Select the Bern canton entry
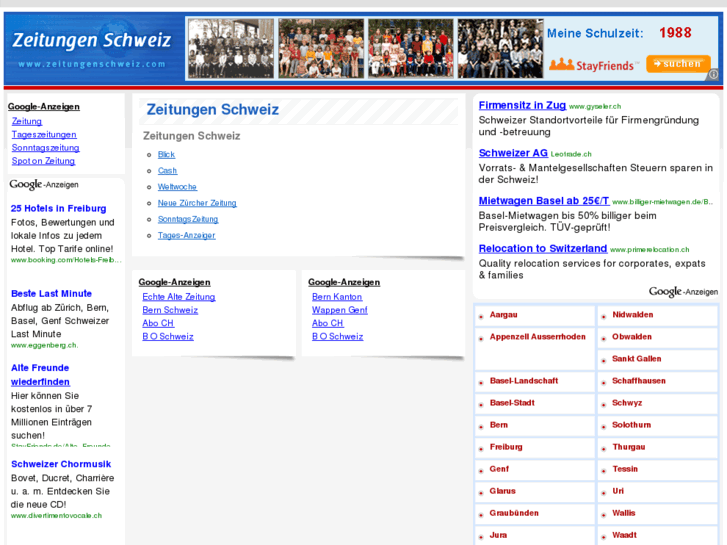This screenshot has width=727, height=545. point(498,425)
